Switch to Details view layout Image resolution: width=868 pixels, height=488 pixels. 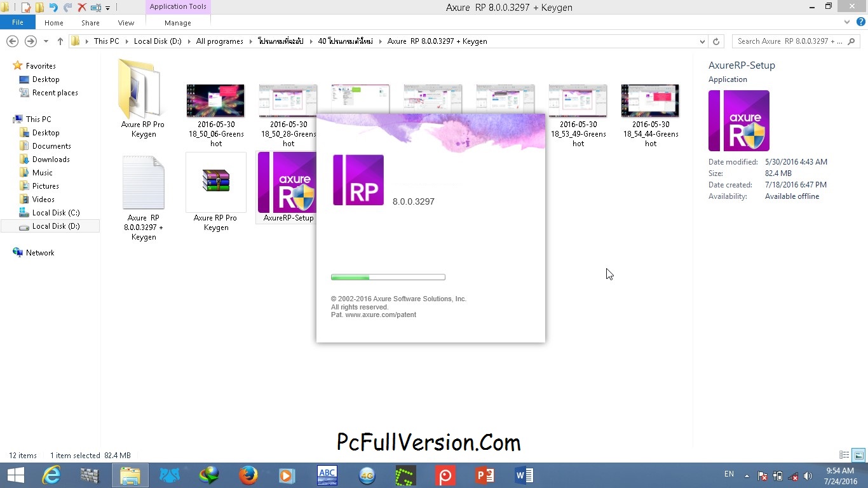pos(844,456)
